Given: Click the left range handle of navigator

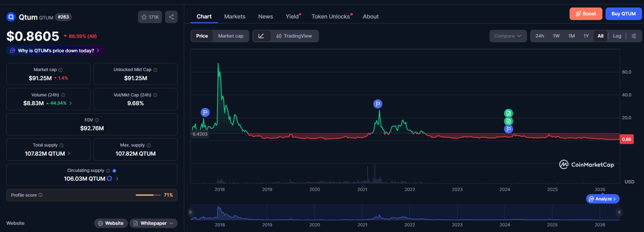Looking at the screenshot, I should [x=190, y=212].
